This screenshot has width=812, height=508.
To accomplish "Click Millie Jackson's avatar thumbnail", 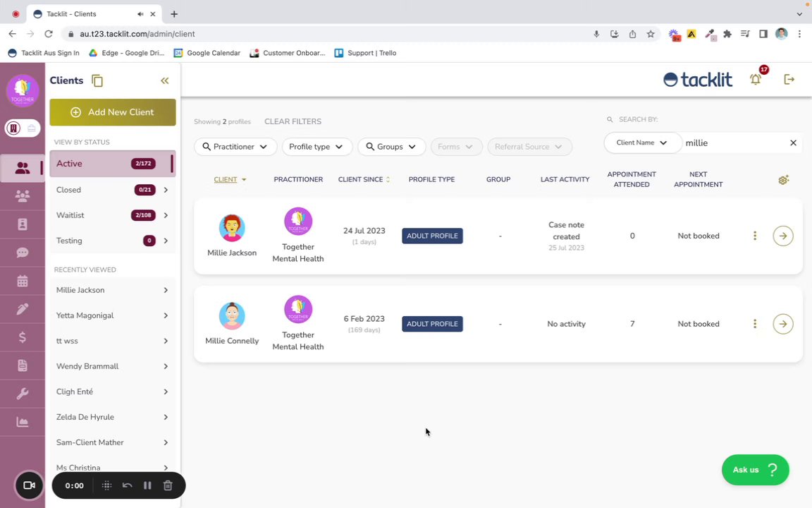I will (x=231, y=228).
